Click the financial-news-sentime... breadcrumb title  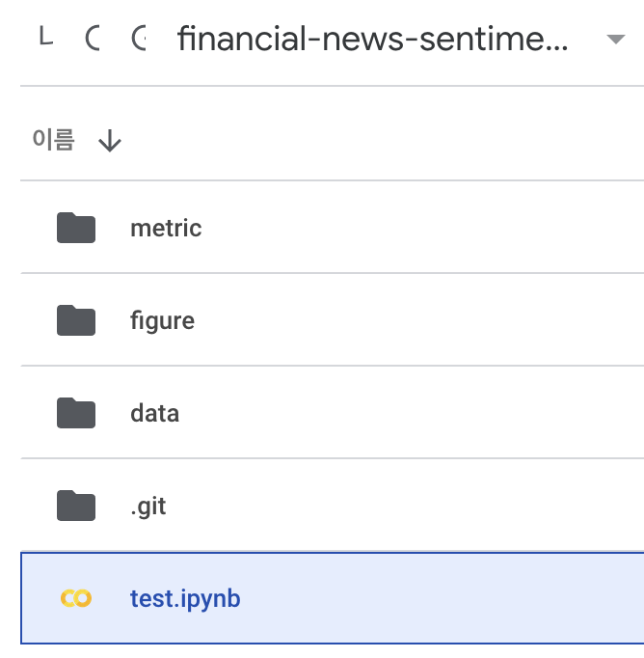click(x=372, y=39)
